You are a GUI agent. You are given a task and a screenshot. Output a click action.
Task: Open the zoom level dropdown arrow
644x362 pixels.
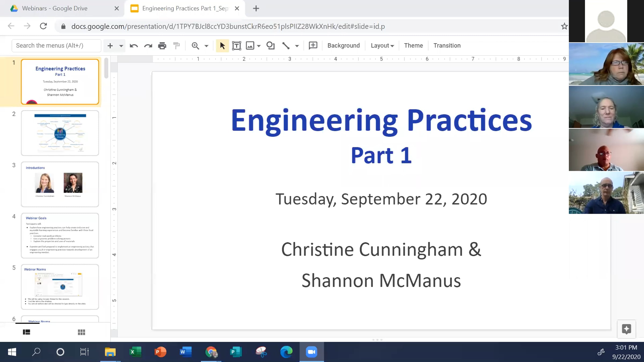point(206,46)
